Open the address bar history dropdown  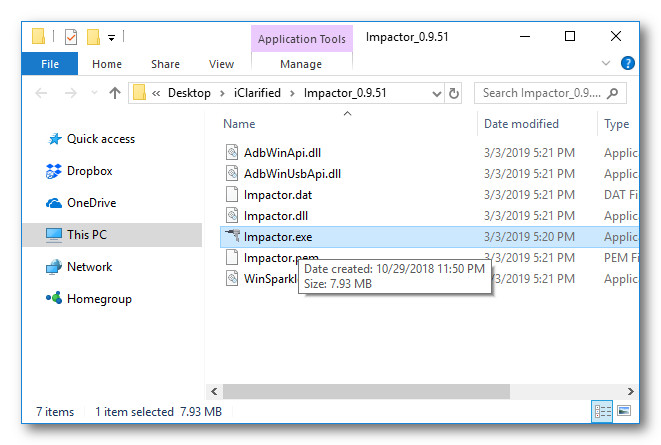[436, 93]
